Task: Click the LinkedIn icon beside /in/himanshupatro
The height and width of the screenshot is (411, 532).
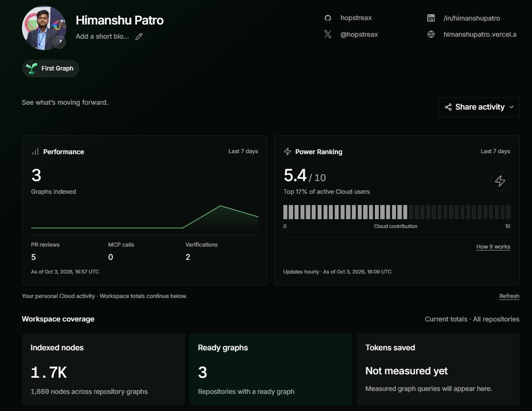Action: click(431, 18)
